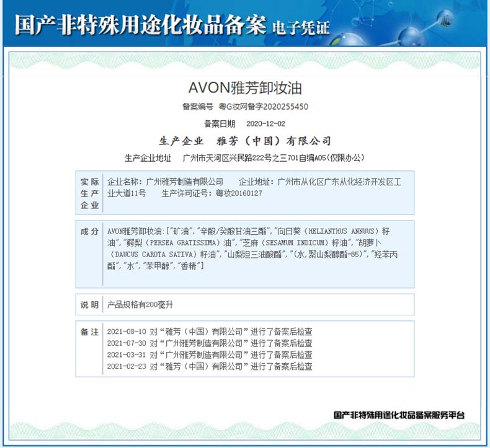Viewport: 490px width, 448px height.
Task: Select the filing date 2020-12-02
Action: 265,124
